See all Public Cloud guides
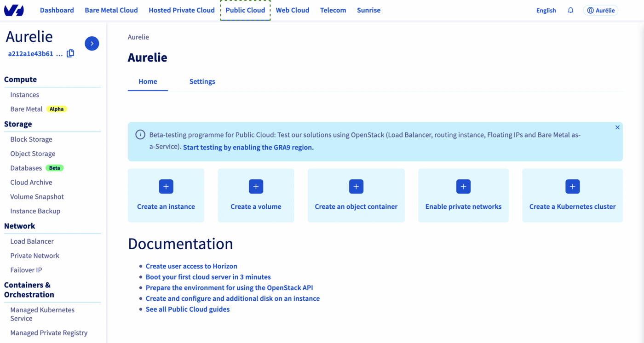Screen dimensions: 644x343 click(x=188, y=309)
